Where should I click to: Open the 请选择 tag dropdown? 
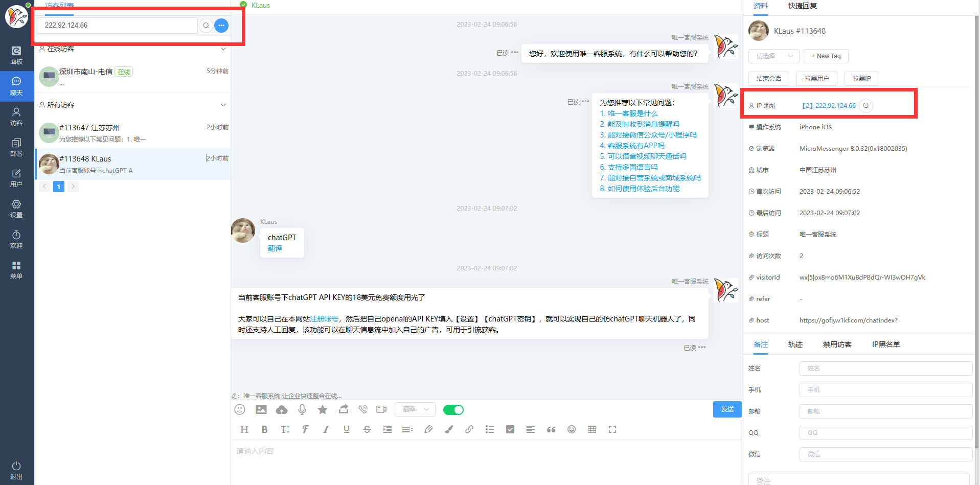pyautogui.click(x=773, y=56)
